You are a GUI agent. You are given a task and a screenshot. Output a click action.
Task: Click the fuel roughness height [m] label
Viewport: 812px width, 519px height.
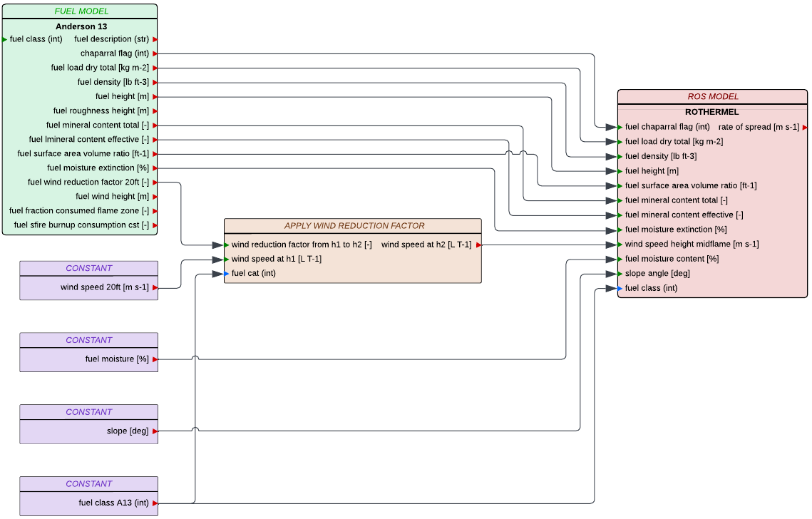point(101,111)
